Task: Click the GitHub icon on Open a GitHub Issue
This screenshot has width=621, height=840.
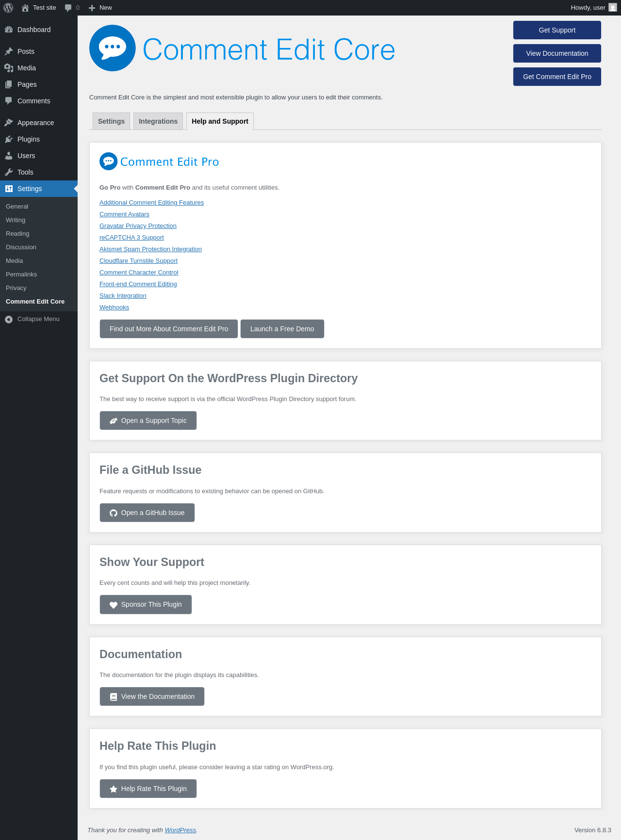Action: pyautogui.click(x=114, y=513)
